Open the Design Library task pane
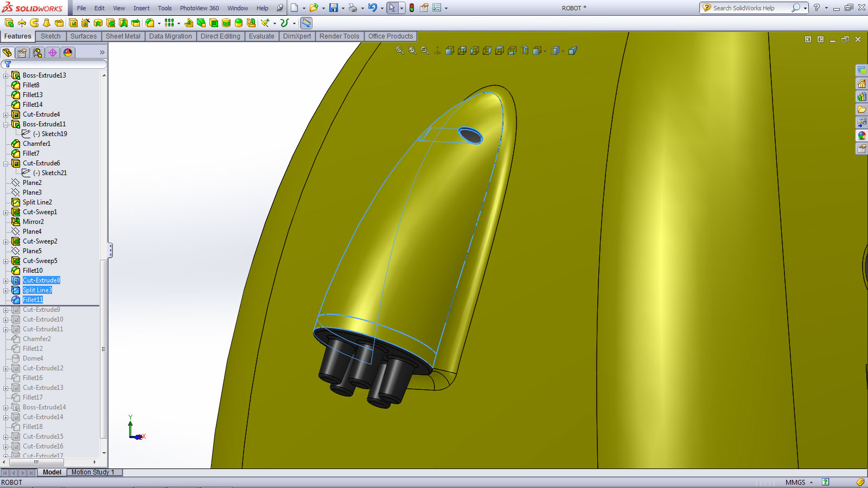The height and width of the screenshot is (488, 868). coord(861,97)
